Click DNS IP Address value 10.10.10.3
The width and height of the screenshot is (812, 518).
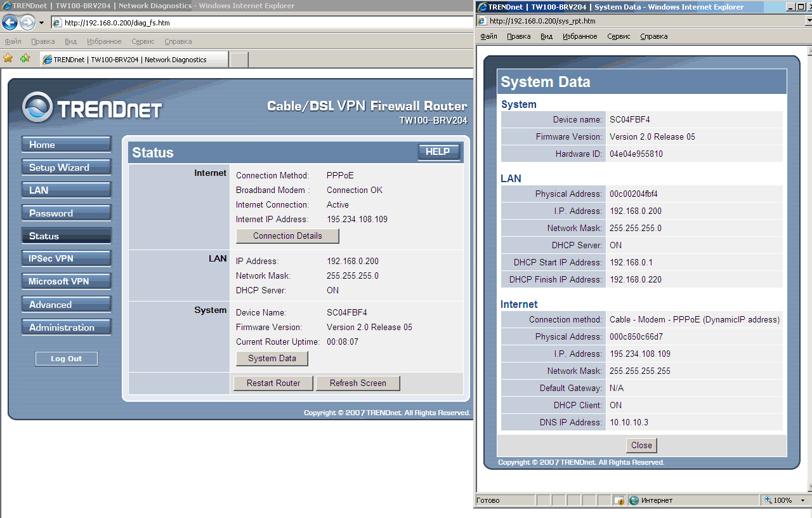pos(629,423)
